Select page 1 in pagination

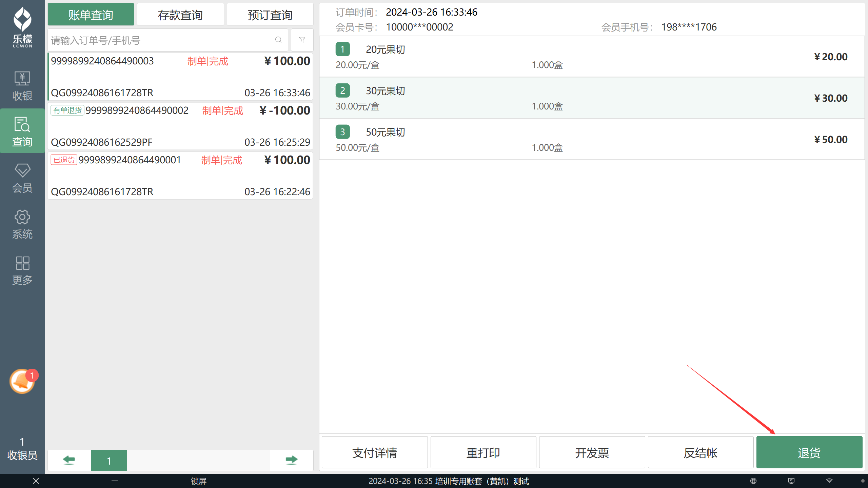pos(109,460)
